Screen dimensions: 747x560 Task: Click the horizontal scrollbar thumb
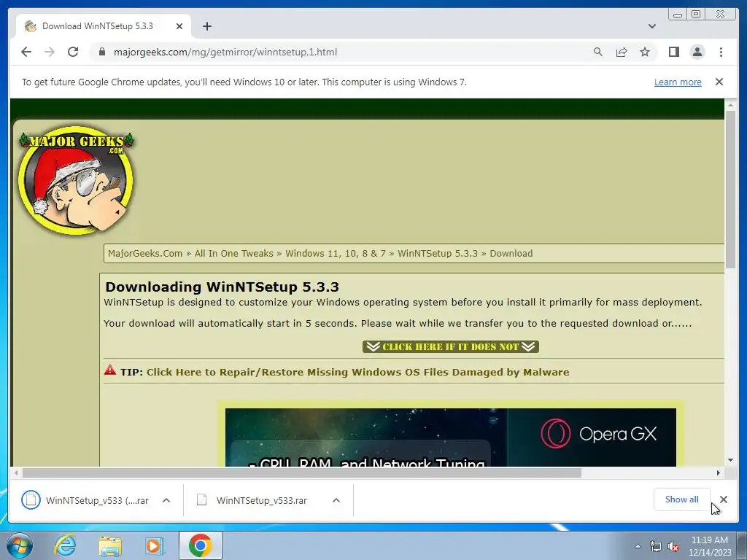coord(302,472)
